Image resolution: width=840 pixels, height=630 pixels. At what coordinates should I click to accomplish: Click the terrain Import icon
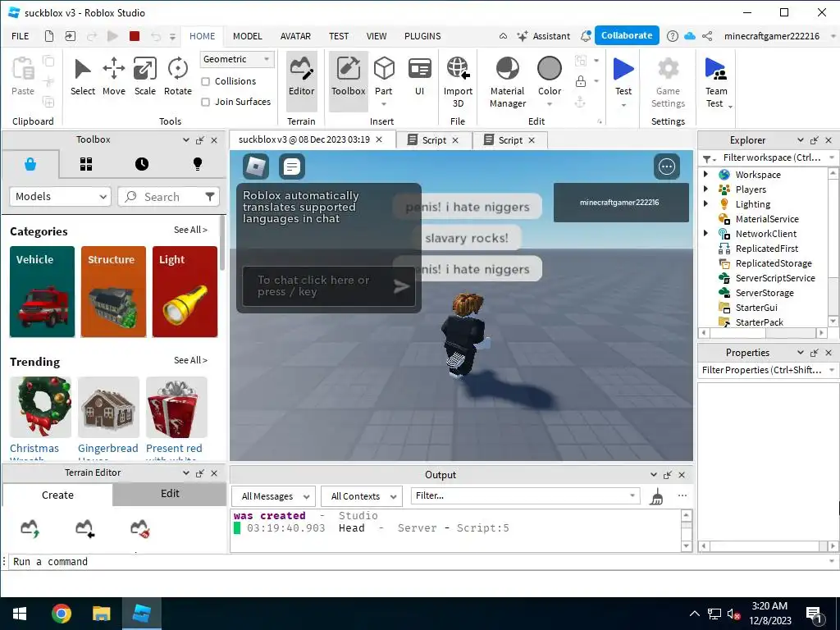pyautogui.click(x=85, y=528)
